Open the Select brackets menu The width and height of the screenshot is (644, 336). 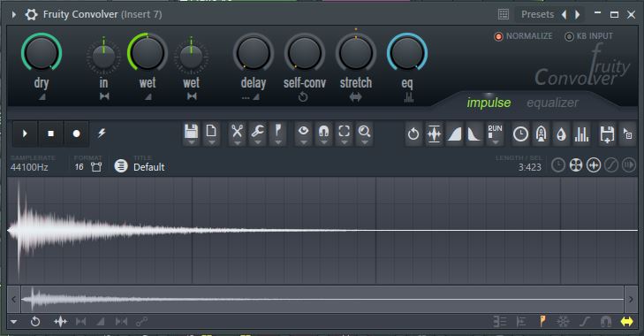345,134
